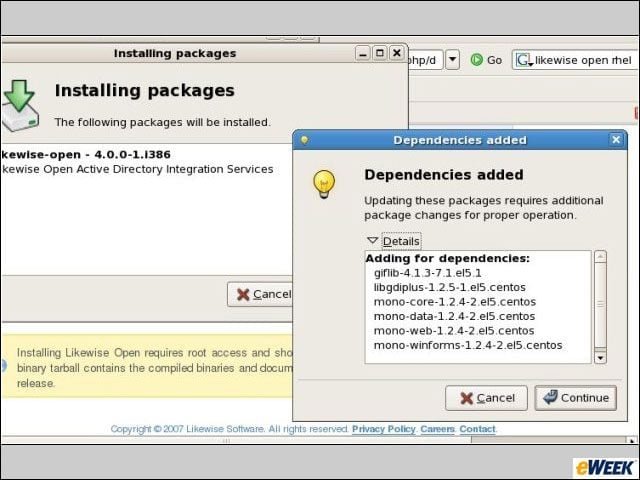Maximize the Installing packages window
This screenshot has height=480, width=640.
click(x=380, y=53)
